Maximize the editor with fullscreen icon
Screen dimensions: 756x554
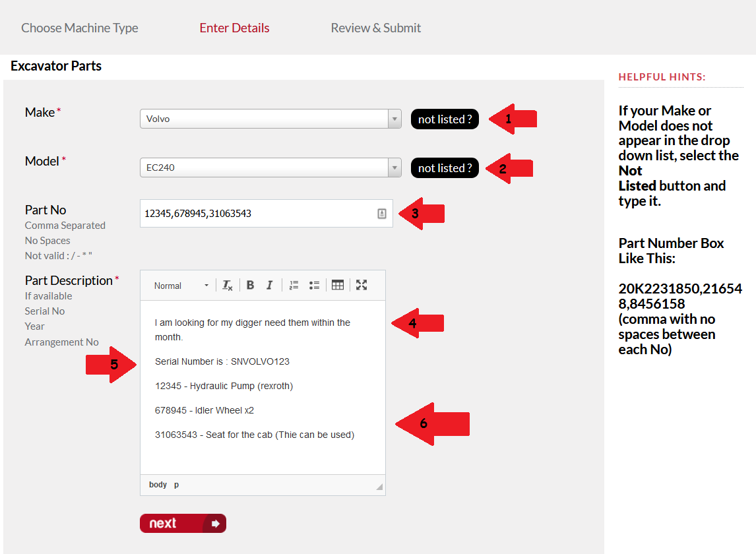362,285
